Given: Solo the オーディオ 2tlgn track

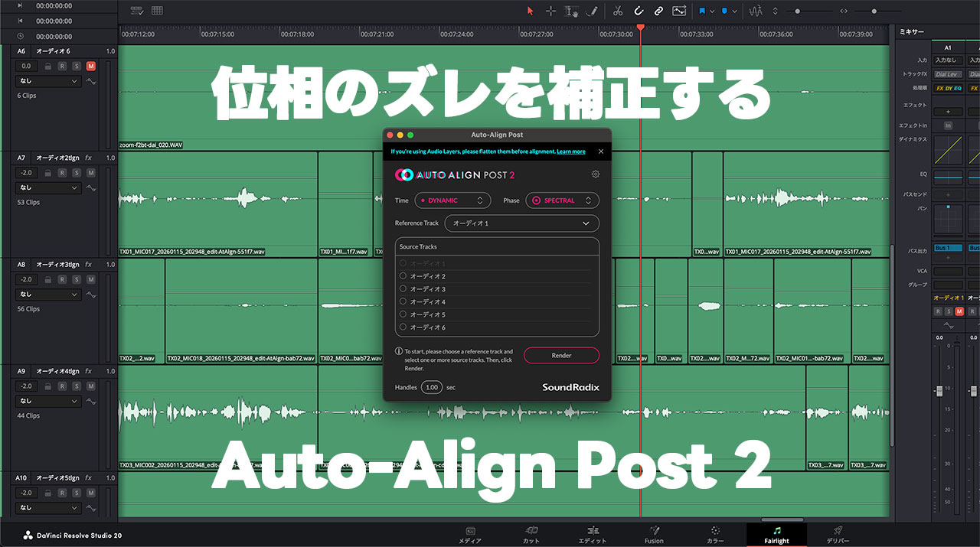Looking at the screenshot, I should (77, 172).
